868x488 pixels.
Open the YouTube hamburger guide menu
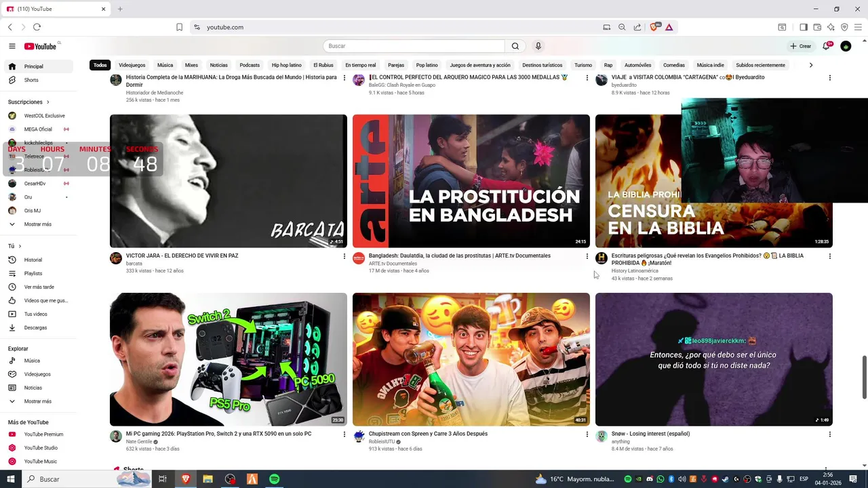coord(12,46)
